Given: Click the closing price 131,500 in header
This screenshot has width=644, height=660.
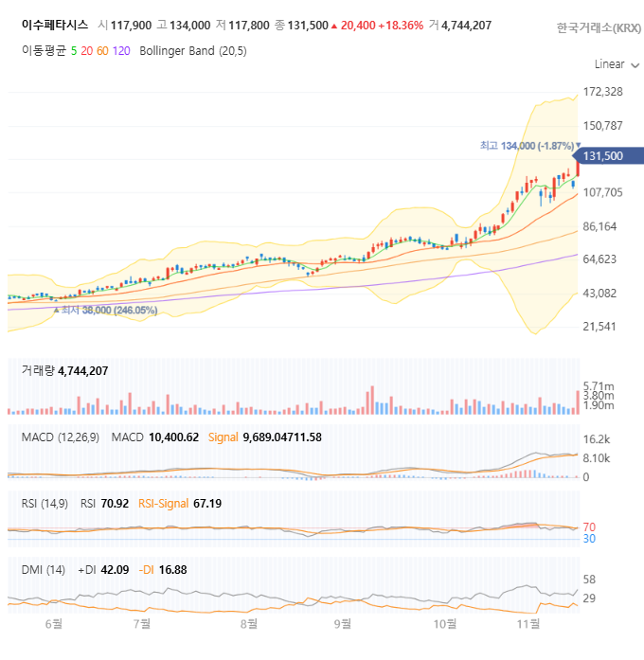Looking at the screenshot, I should point(308,26).
